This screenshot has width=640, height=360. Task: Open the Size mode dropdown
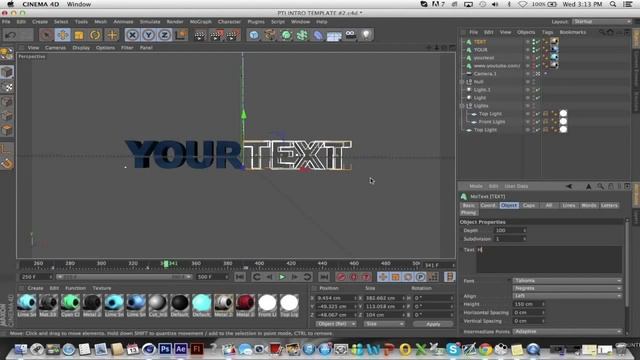pyautogui.click(x=384, y=324)
